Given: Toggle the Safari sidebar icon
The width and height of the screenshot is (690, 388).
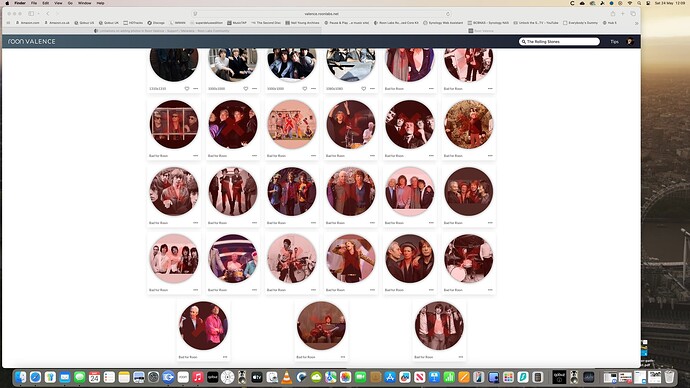Looking at the screenshot, I should pyautogui.click(x=31, y=14).
